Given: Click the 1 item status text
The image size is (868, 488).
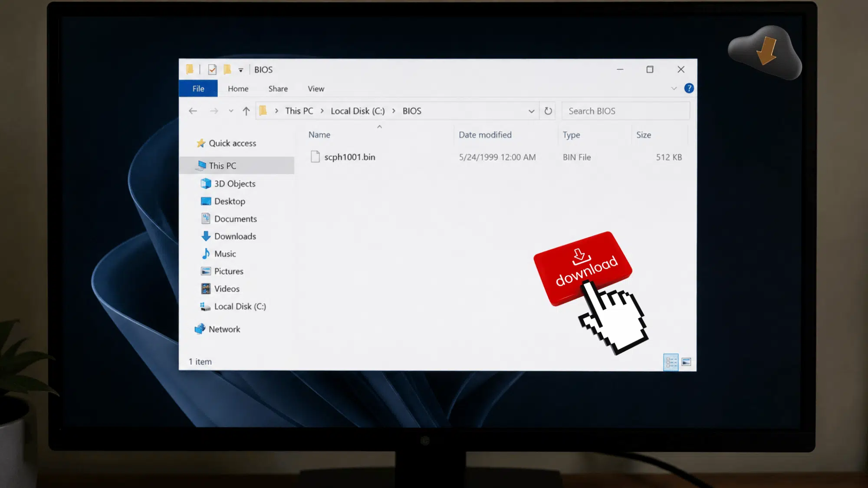Looking at the screenshot, I should tap(200, 362).
